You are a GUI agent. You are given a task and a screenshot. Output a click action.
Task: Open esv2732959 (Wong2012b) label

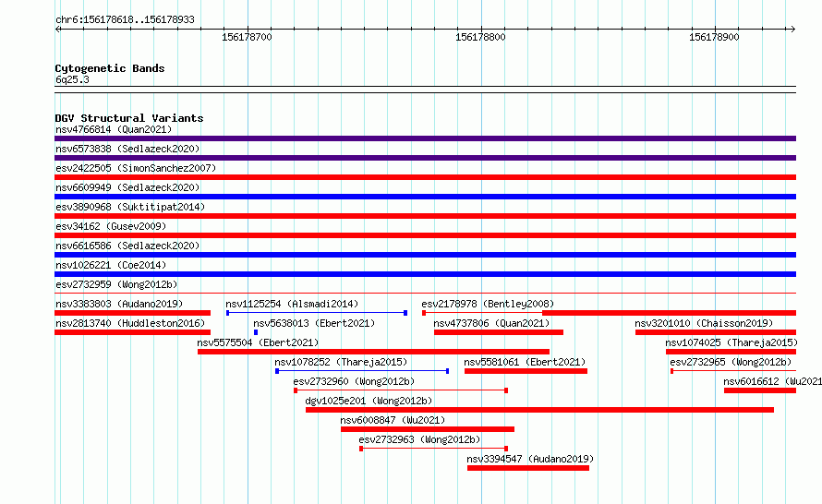coord(116,284)
